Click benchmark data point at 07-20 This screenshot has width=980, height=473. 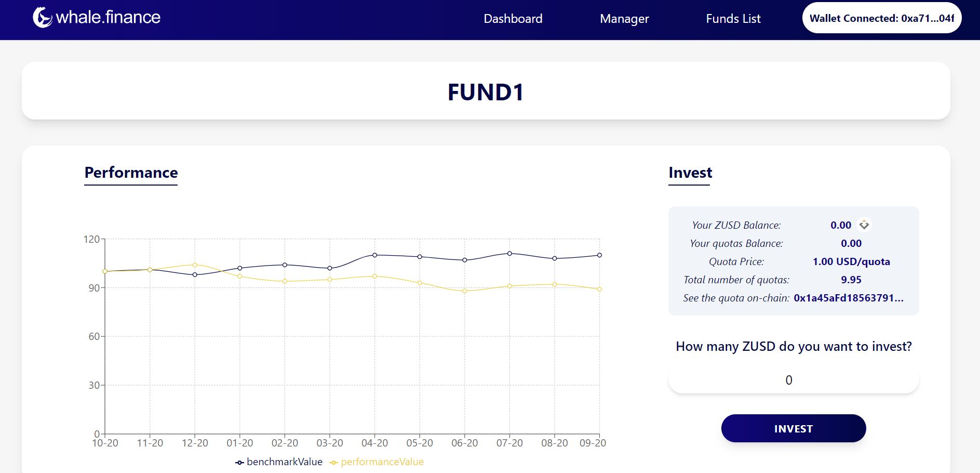click(x=509, y=254)
